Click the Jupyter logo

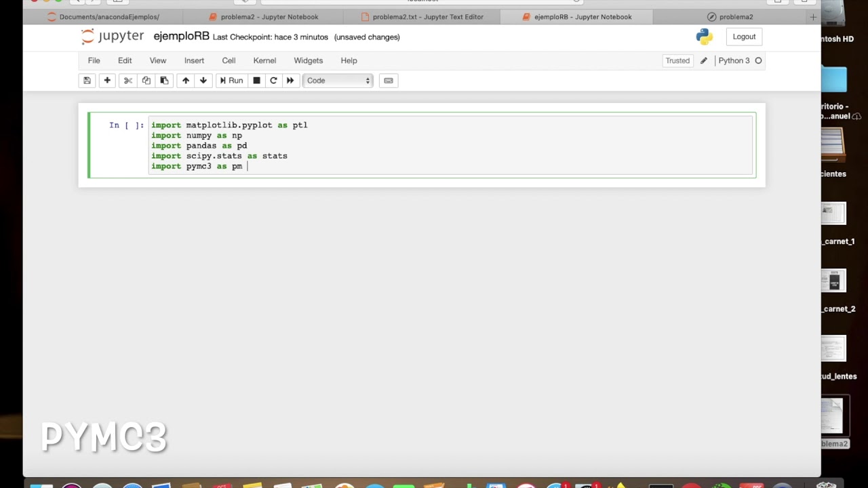click(x=113, y=37)
